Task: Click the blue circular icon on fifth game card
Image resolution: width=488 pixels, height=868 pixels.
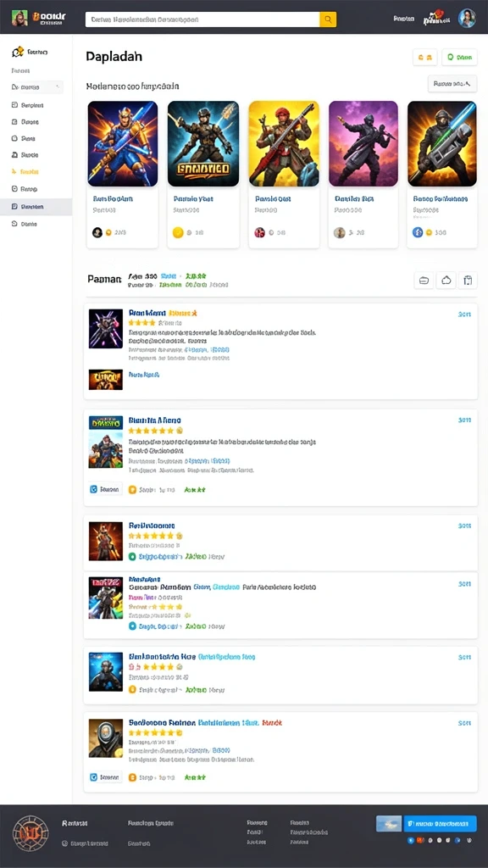Action: tap(418, 232)
